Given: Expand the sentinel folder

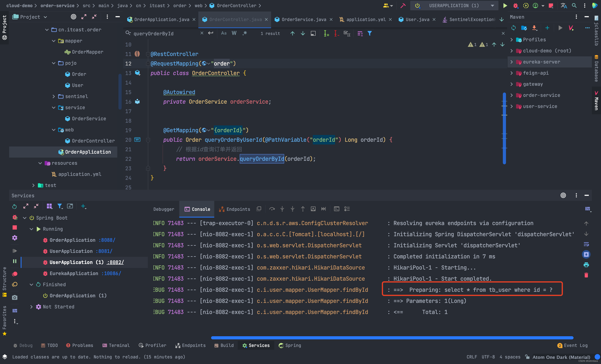Looking at the screenshot, I should [x=54, y=96].
